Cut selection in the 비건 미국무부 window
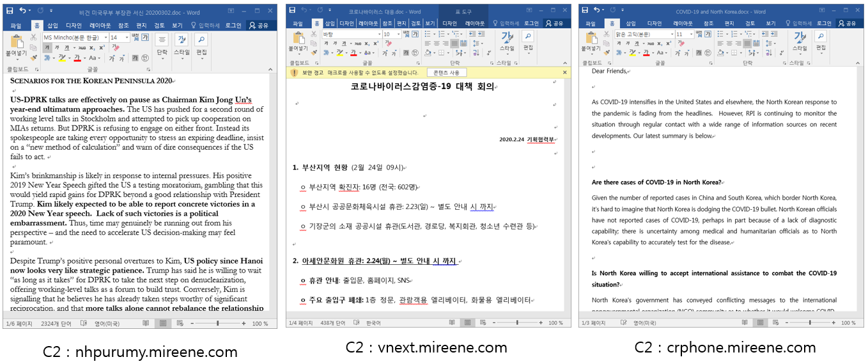868x364 pixels. (x=33, y=37)
